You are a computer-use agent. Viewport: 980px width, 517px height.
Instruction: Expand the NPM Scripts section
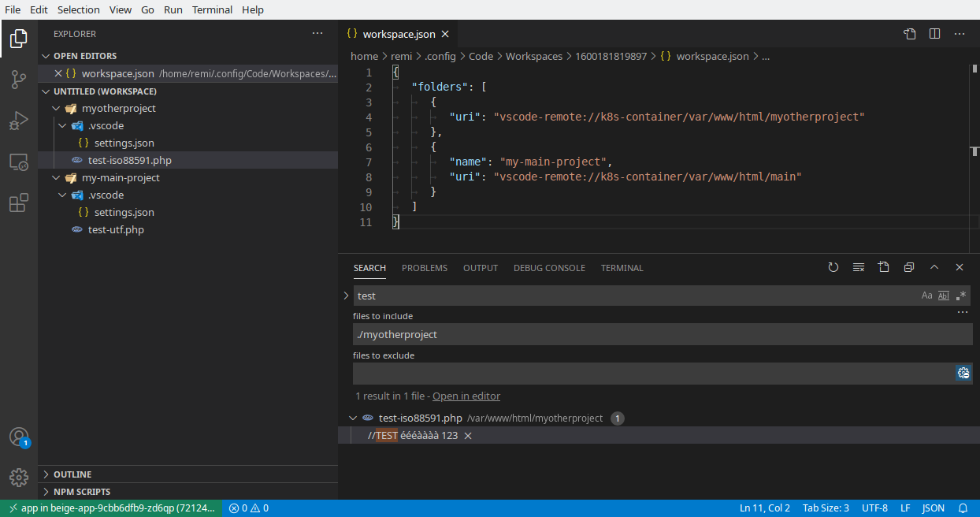(x=187, y=492)
